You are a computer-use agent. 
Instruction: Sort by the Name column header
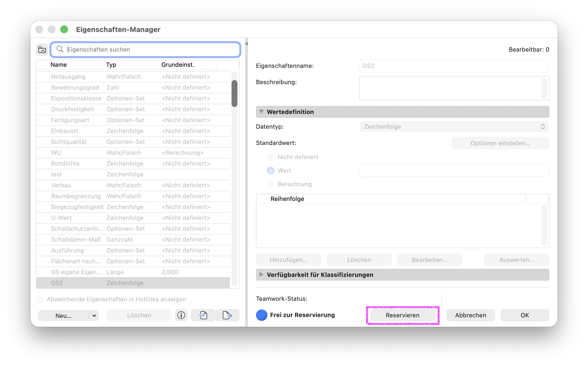pyautogui.click(x=77, y=65)
